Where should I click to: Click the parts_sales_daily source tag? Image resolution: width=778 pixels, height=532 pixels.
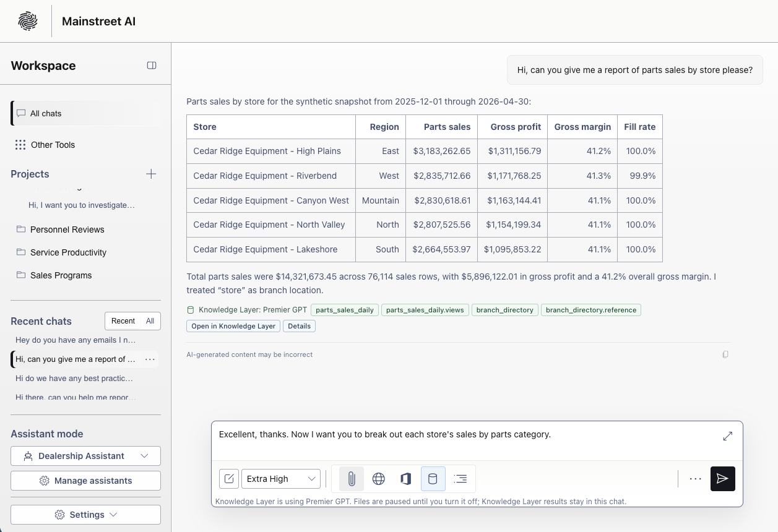(345, 310)
